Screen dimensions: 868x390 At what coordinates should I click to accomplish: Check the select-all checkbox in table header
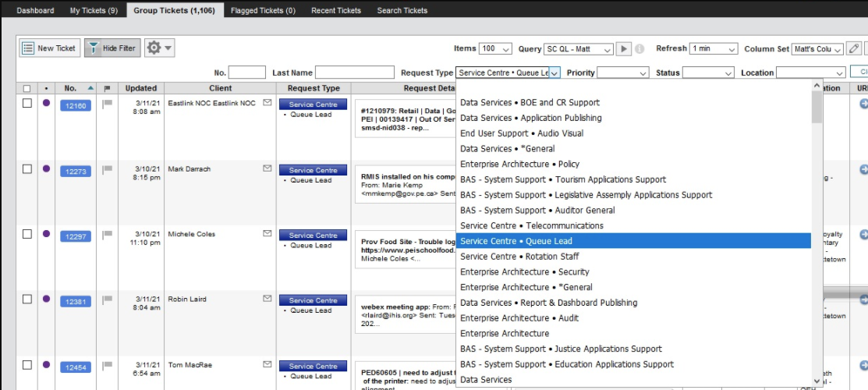[27, 89]
